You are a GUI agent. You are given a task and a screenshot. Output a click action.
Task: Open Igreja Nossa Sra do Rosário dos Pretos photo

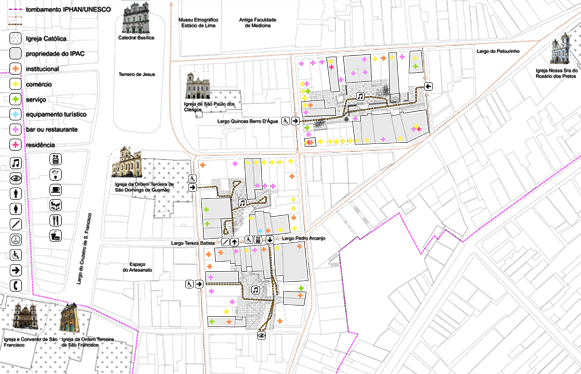pos(560,48)
